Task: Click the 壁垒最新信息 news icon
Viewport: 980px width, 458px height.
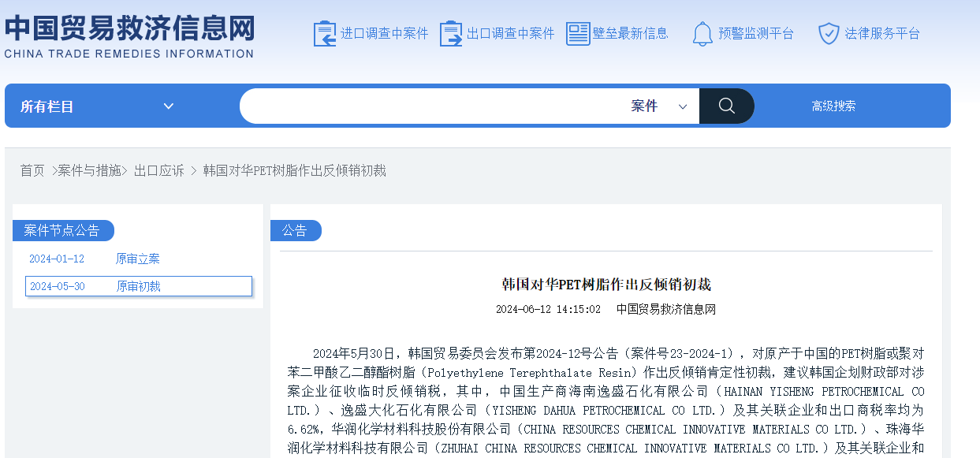Action: click(578, 34)
